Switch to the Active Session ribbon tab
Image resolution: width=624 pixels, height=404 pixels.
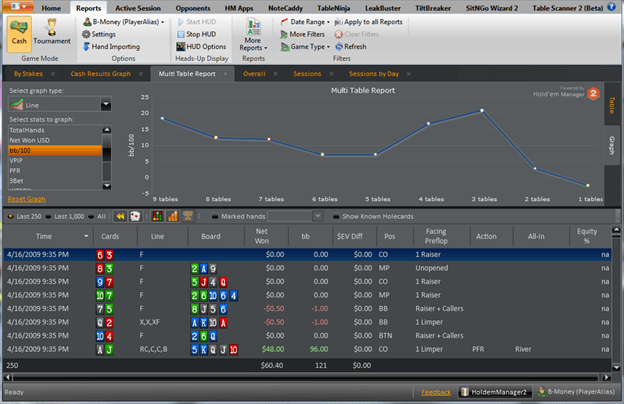[x=138, y=8]
